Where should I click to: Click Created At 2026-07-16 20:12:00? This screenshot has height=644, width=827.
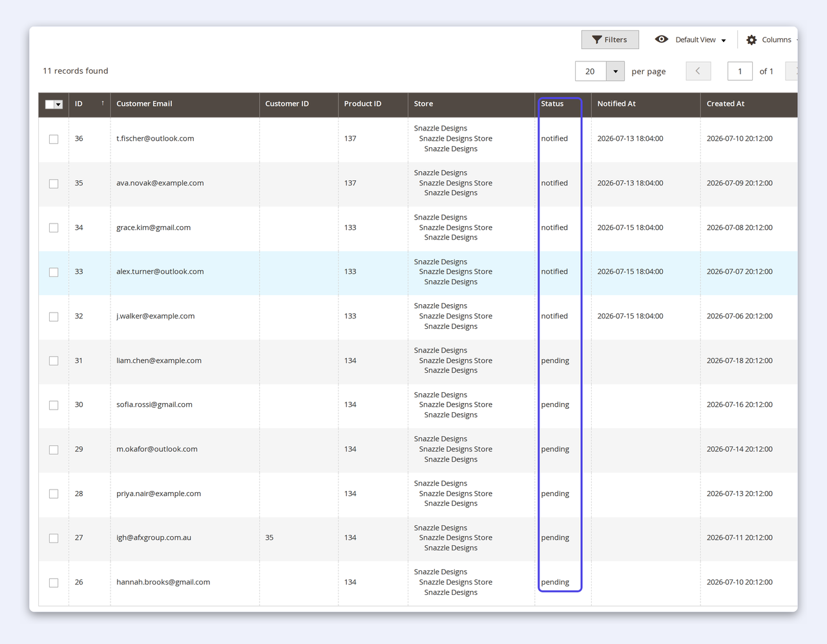[x=740, y=405]
